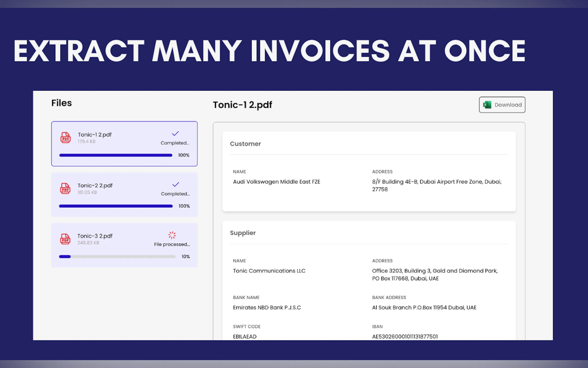Click the PDF icon for Tonic-1 2.pdf

coord(65,138)
